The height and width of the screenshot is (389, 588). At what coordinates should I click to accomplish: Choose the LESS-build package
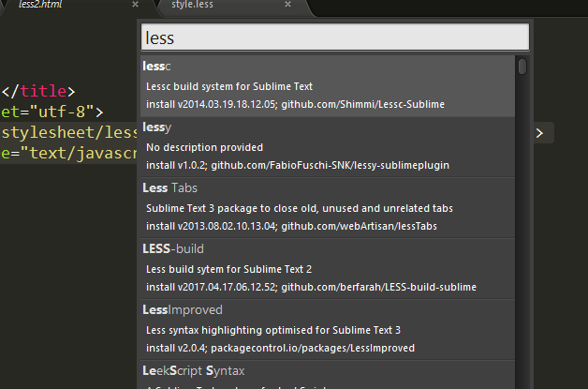click(x=328, y=268)
